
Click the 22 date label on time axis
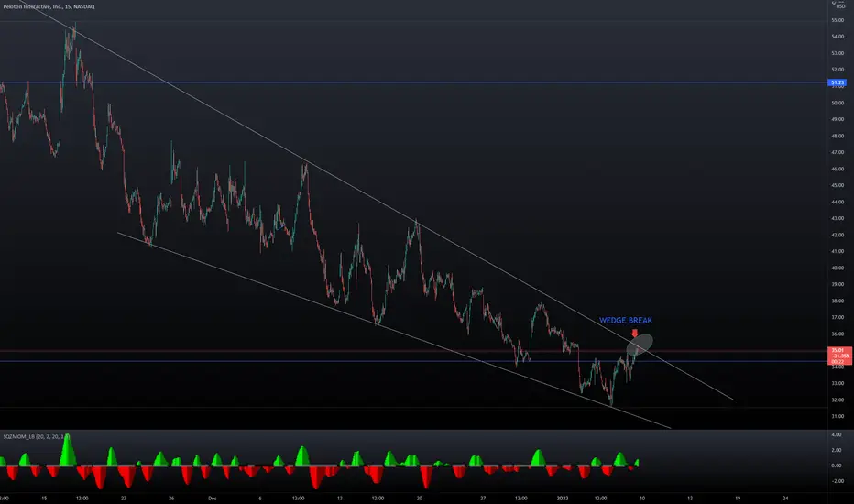click(x=124, y=498)
